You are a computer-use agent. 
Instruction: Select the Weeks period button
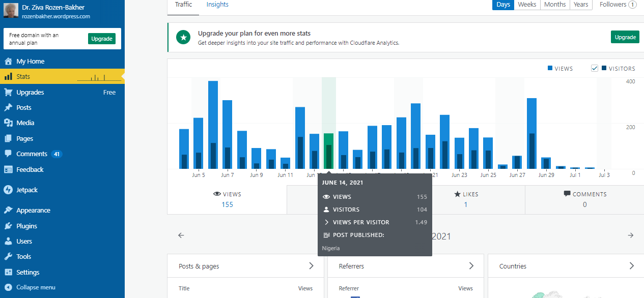527,5
